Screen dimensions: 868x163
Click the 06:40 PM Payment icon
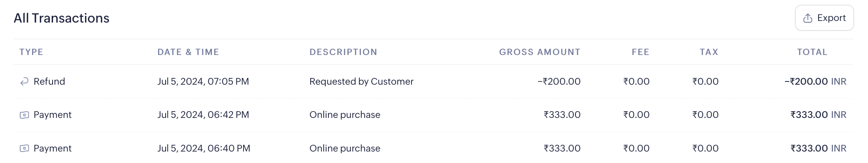[24, 148]
